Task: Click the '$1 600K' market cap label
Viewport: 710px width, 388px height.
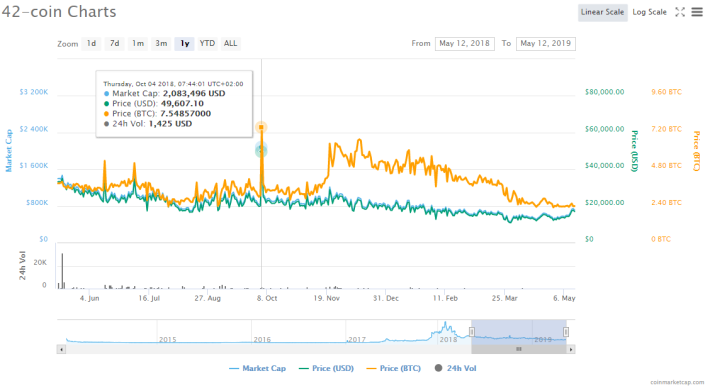Action: tap(34, 166)
